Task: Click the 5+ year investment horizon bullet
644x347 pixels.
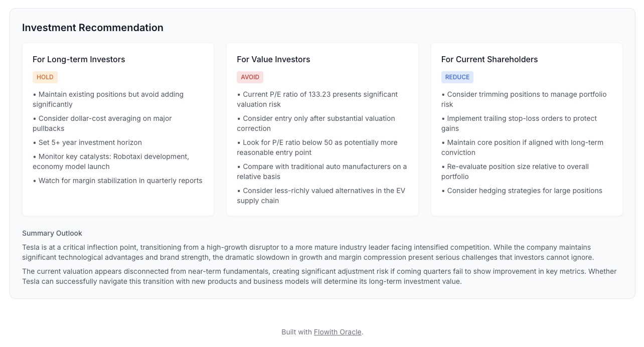Action: point(87,142)
